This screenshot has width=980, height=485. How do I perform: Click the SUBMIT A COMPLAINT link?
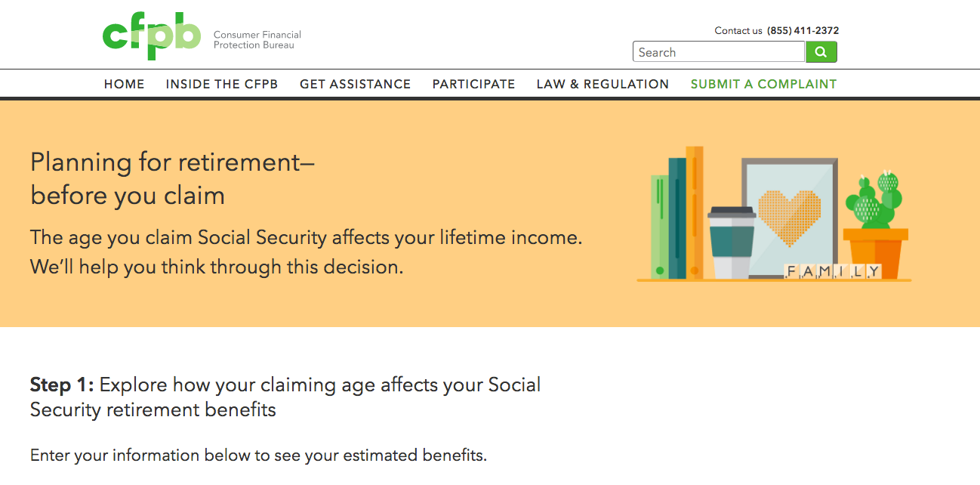pos(763,84)
